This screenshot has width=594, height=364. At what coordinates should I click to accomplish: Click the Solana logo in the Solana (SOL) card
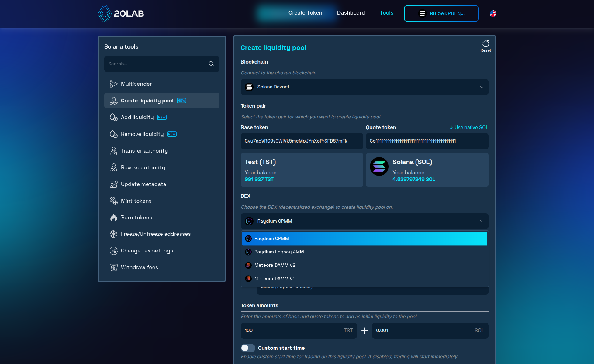[x=379, y=167]
